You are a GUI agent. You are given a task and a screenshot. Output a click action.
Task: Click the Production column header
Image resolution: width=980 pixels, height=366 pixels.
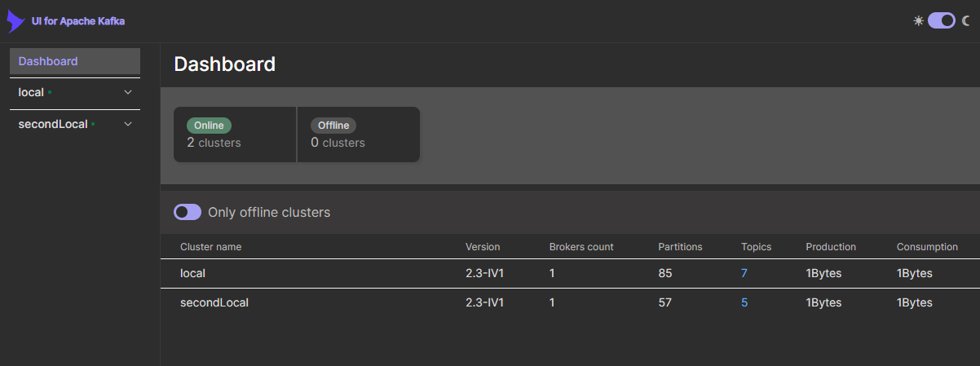[x=831, y=246]
